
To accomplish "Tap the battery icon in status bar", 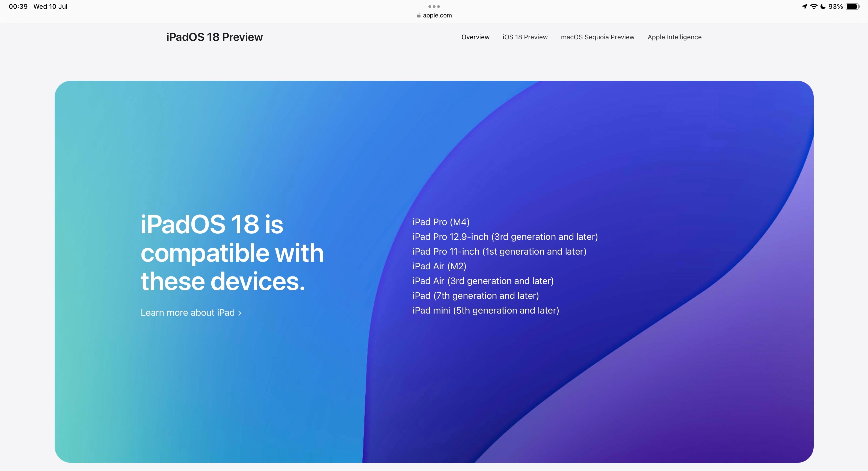I will point(852,6).
